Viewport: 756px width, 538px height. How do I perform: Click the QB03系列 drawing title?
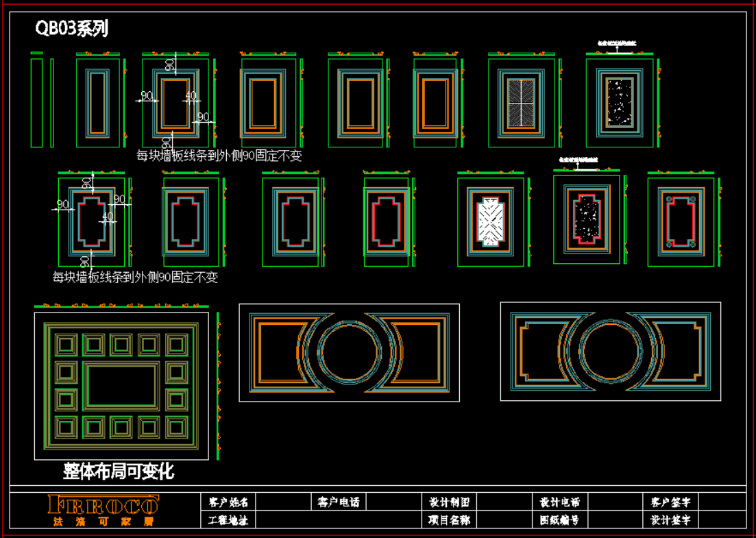(71, 29)
